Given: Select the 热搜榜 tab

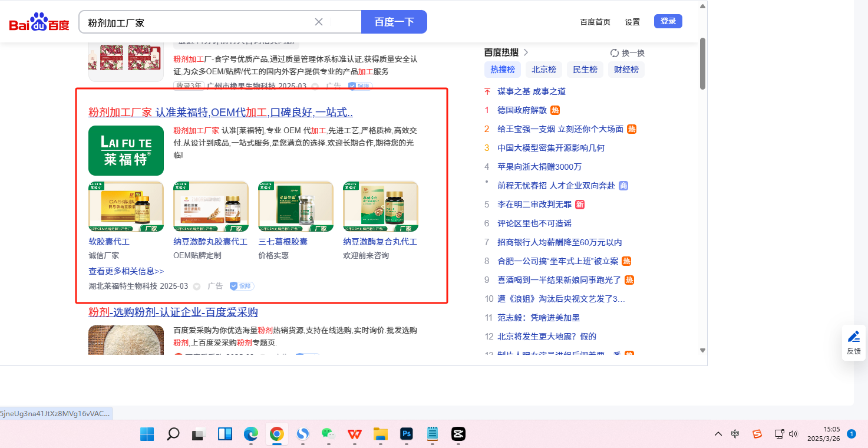Looking at the screenshot, I should (503, 70).
